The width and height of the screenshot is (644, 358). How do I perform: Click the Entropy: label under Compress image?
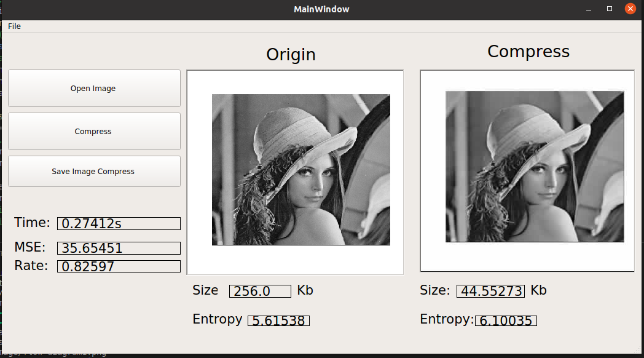click(447, 319)
